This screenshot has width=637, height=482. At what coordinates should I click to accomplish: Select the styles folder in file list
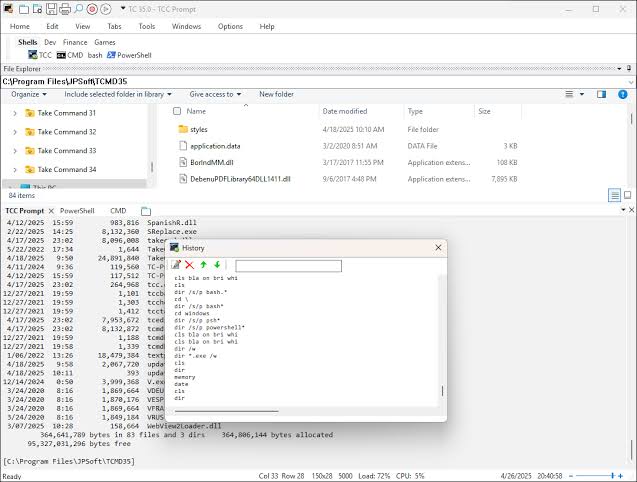(199, 130)
